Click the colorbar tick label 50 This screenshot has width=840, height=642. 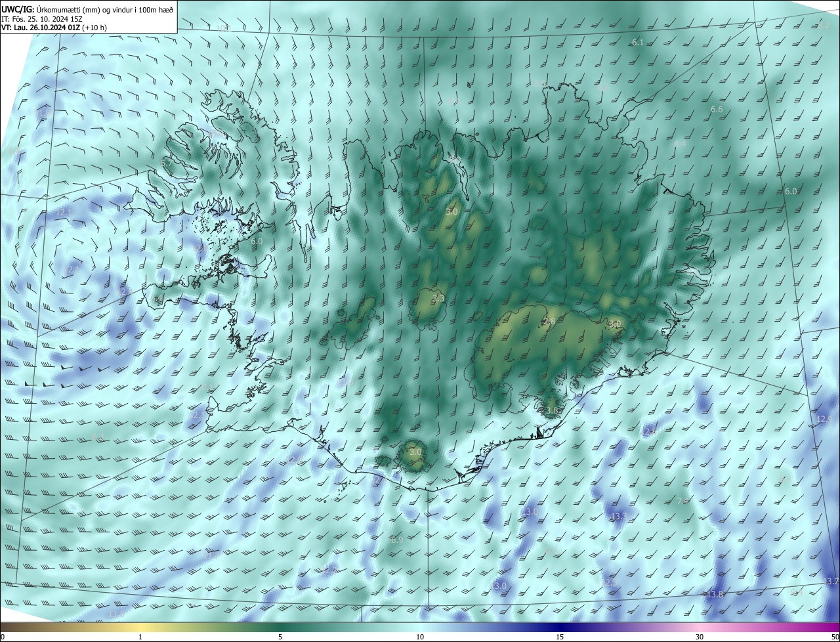[835, 637]
